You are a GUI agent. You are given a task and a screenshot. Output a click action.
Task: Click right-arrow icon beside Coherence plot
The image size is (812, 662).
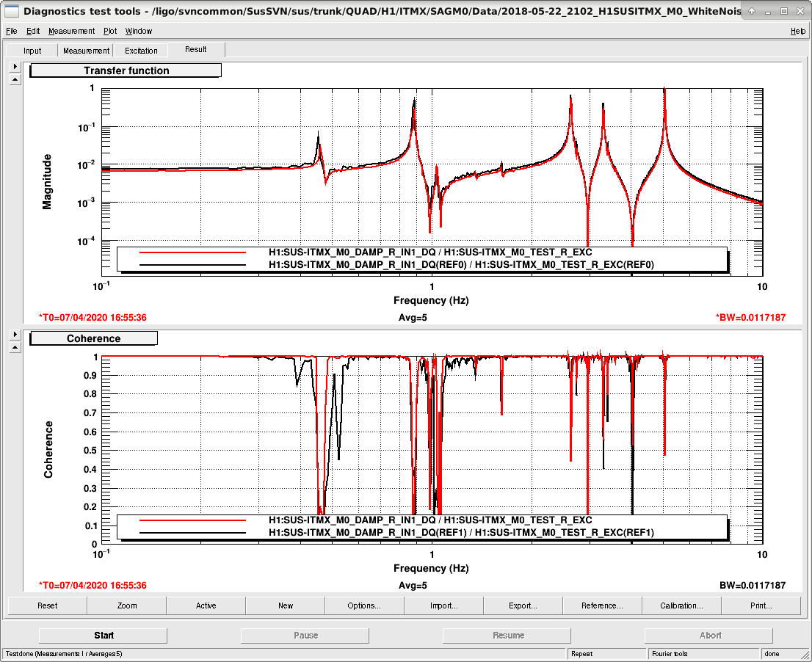coord(15,335)
